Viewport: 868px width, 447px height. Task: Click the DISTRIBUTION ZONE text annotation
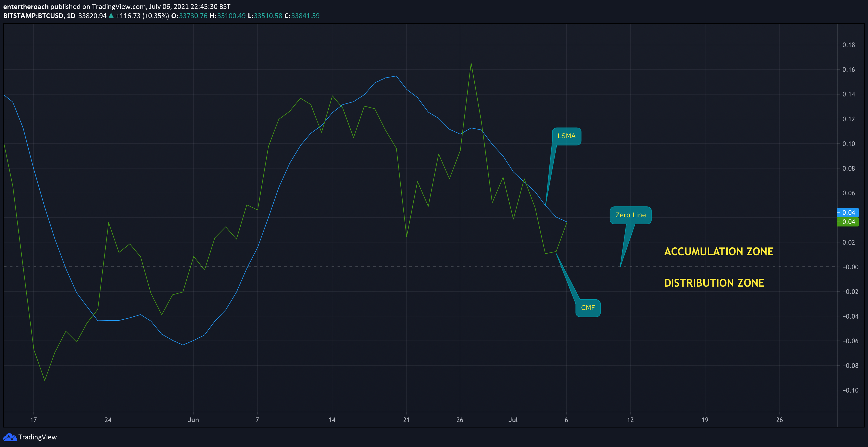point(714,283)
